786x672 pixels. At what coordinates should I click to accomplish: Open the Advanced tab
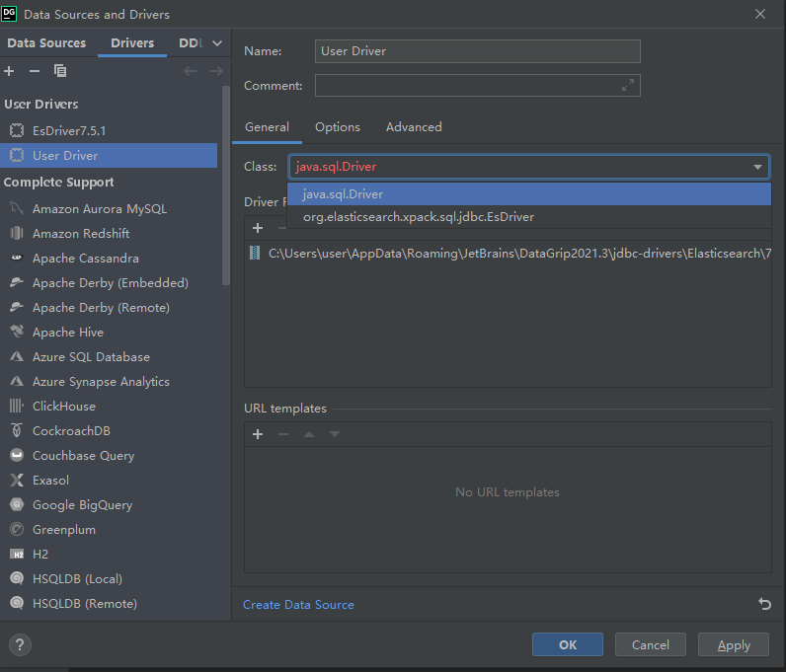tap(414, 127)
